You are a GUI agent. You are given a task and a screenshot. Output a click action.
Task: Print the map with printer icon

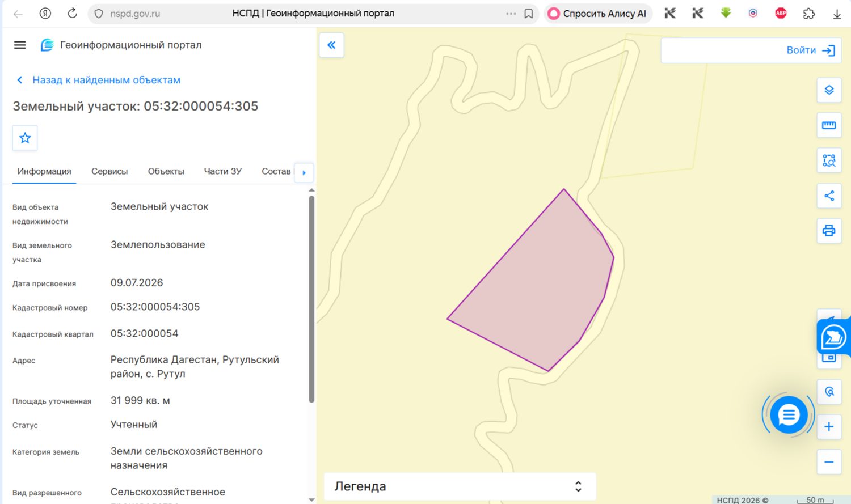(829, 231)
